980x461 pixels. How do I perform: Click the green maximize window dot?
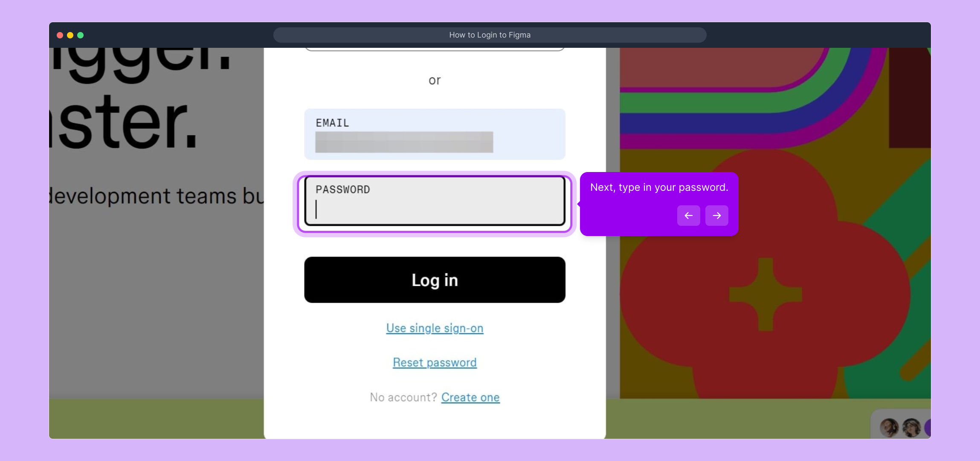(x=80, y=35)
